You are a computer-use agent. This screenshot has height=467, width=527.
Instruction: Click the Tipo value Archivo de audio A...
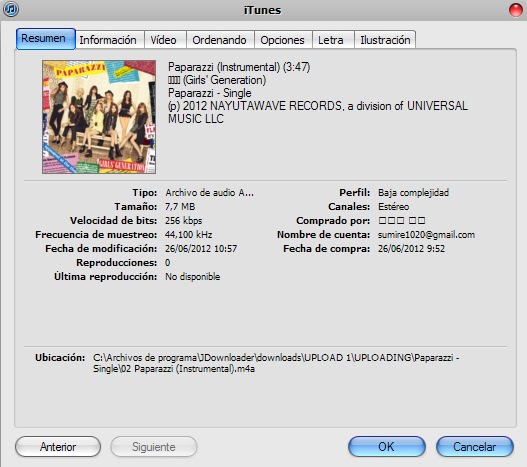[x=209, y=193]
